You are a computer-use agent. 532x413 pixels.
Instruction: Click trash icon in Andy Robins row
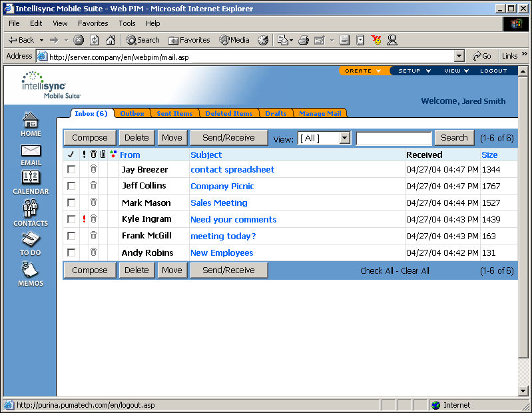(94, 252)
